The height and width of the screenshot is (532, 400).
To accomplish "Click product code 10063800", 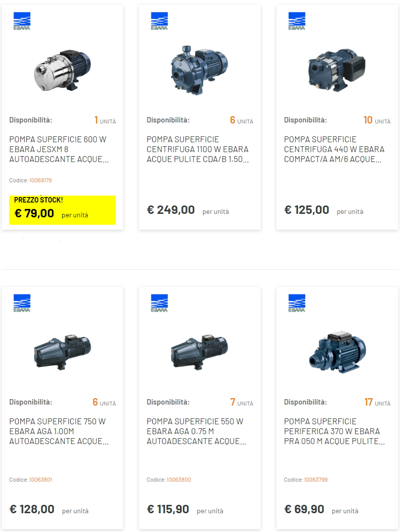I will 178,480.
